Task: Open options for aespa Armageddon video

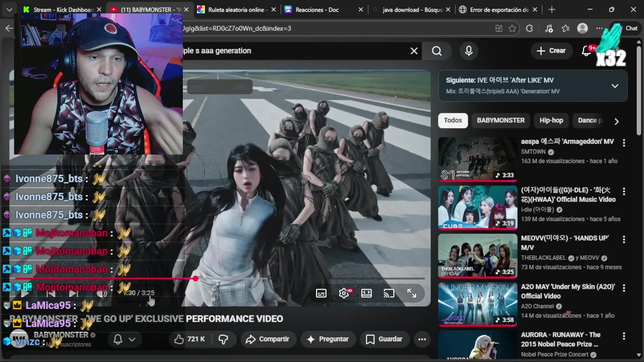Action: tap(624, 143)
